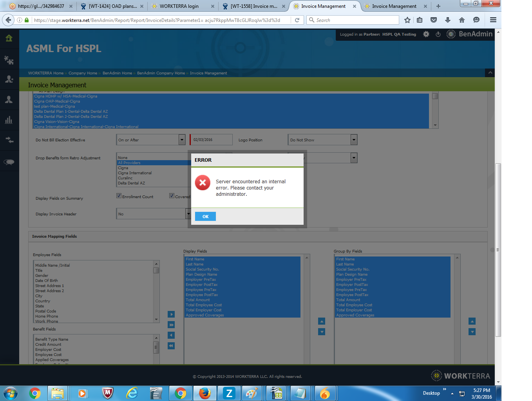Open browser home page icon
Image resolution: width=532 pixels, height=401 pixels.
[462, 20]
